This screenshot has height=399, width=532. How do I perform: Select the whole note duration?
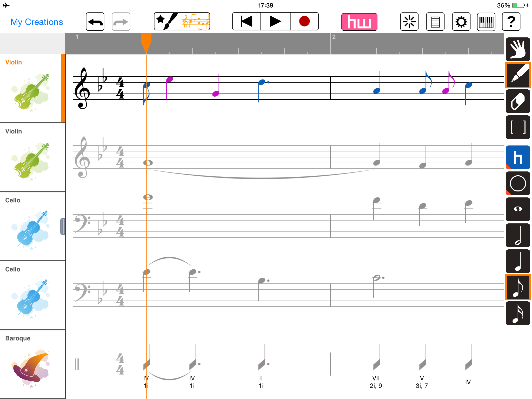coord(517,209)
